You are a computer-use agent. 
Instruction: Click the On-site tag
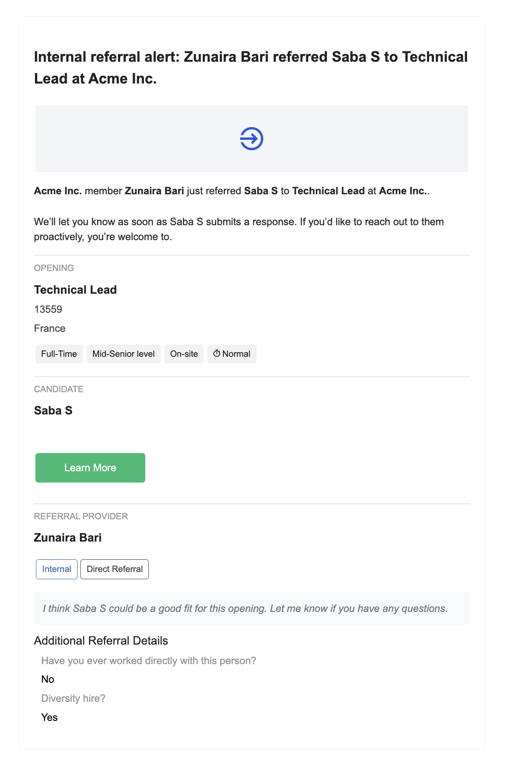click(184, 354)
